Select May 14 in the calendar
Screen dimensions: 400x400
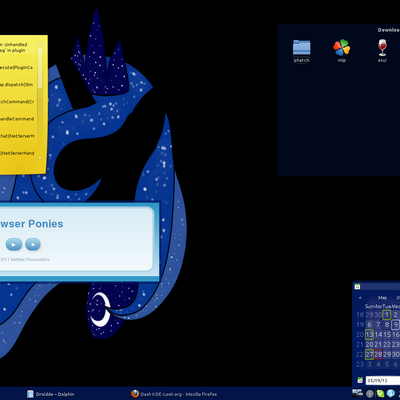(x=378, y=335)
